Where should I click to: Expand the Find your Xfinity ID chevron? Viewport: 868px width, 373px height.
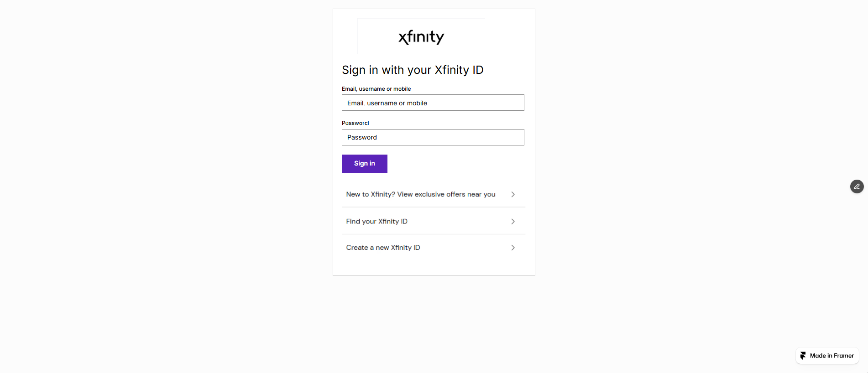coord(513,222)
